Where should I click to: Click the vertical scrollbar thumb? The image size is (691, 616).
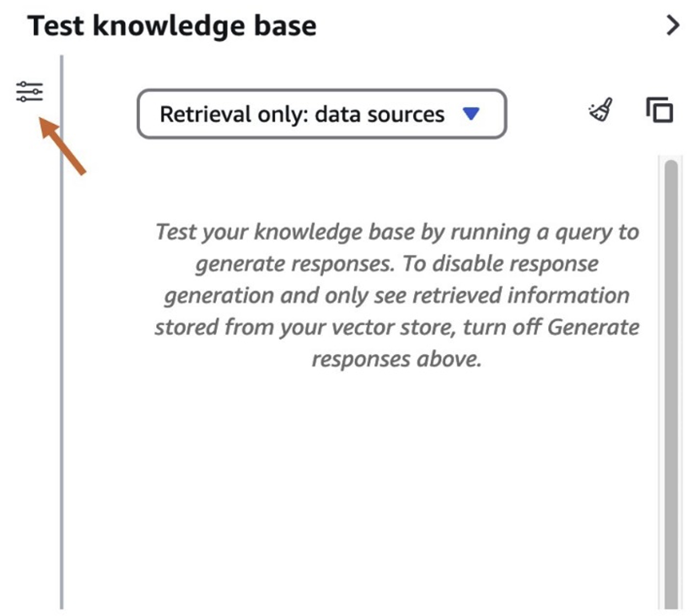click(671, 384)
